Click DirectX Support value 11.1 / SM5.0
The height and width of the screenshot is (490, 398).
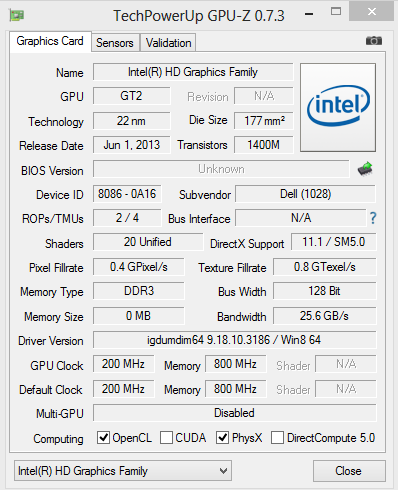click(334, 242)
